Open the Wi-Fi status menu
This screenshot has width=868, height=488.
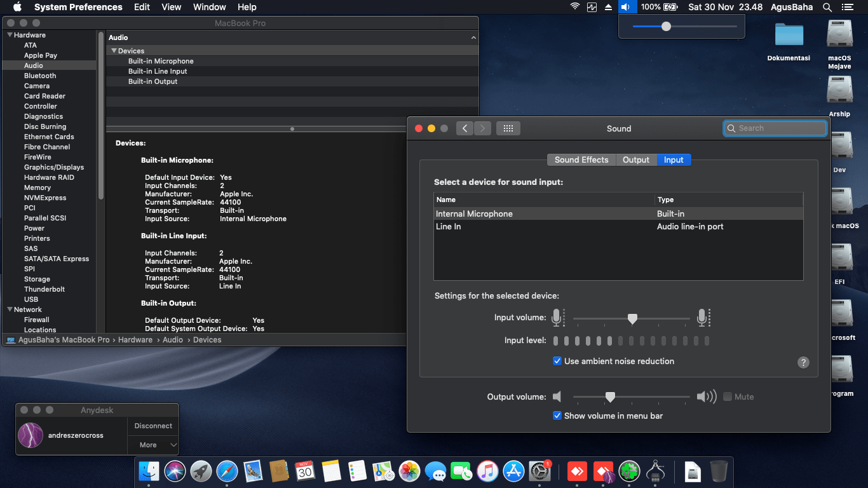[x=575, y=7]
